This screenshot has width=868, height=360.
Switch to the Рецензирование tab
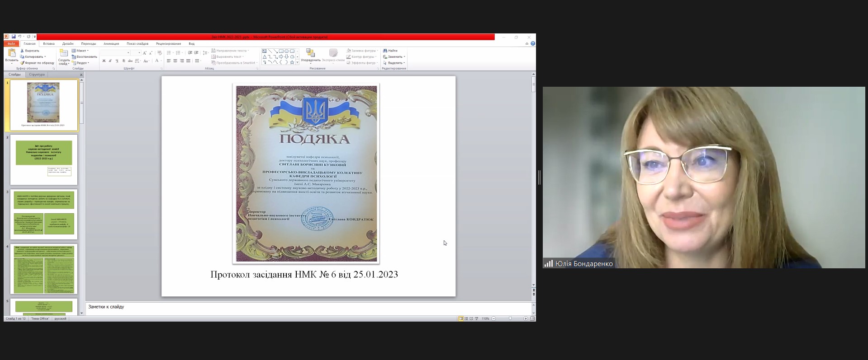point(169,44)
